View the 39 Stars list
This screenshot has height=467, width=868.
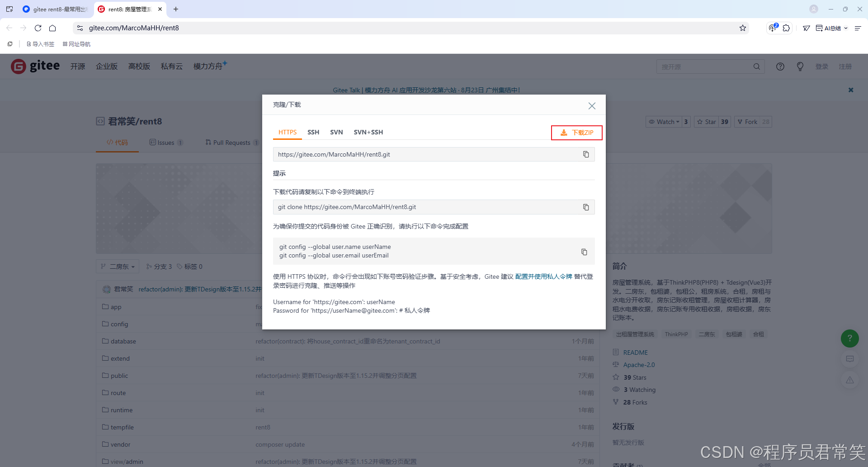coord(635,377)
